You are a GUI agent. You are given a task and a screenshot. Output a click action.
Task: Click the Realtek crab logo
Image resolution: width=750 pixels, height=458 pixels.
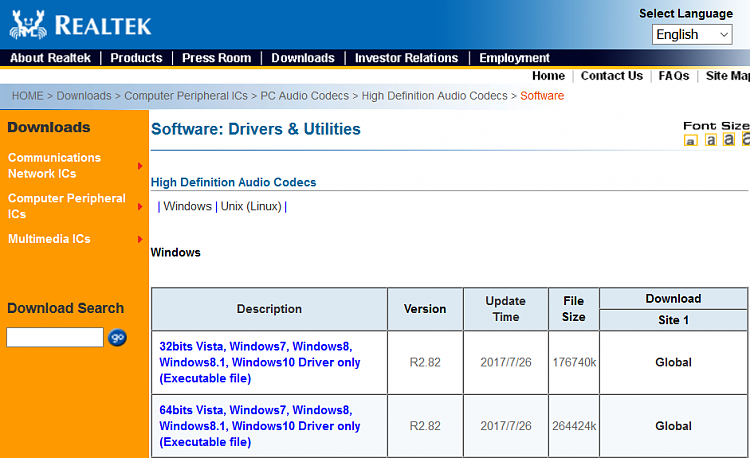pyautogui.click(x=28, y=25)
